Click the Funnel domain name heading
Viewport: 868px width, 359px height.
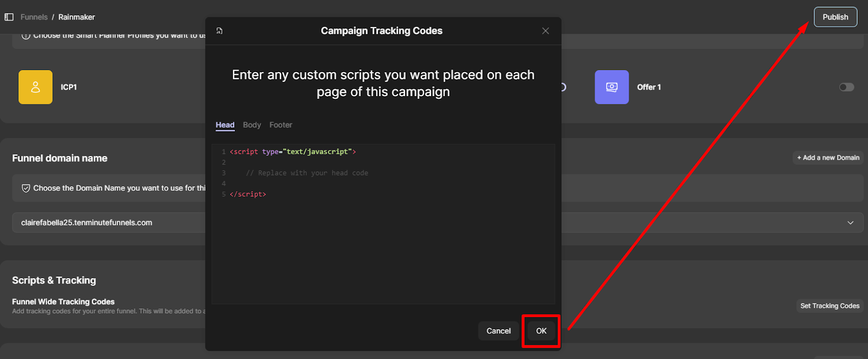[60, 158]
